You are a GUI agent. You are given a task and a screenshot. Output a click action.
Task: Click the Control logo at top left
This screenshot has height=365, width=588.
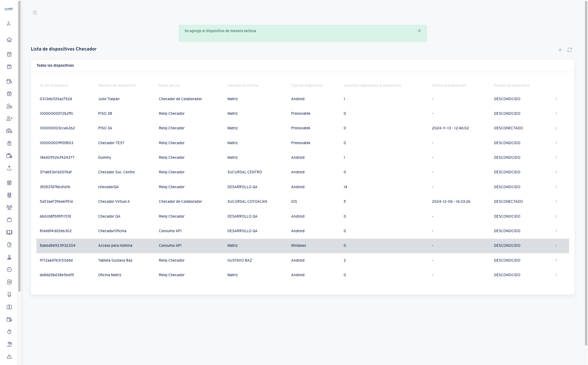coord(9,9)
